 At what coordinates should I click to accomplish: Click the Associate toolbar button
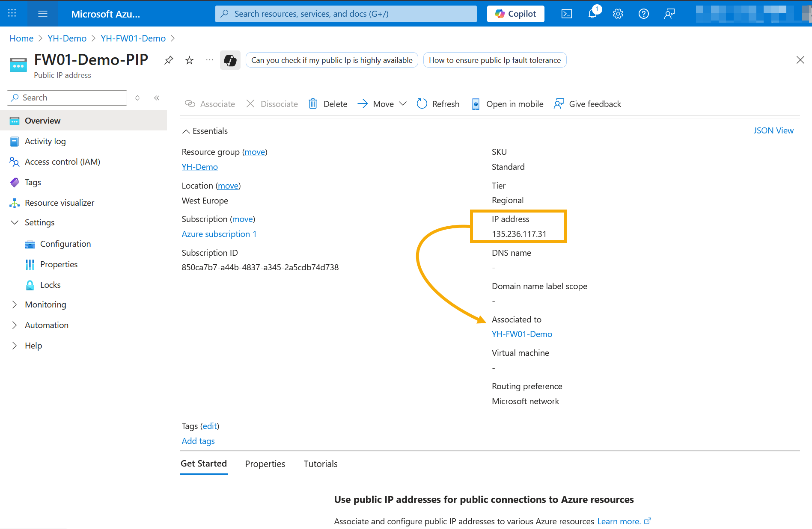coord(210,104)
